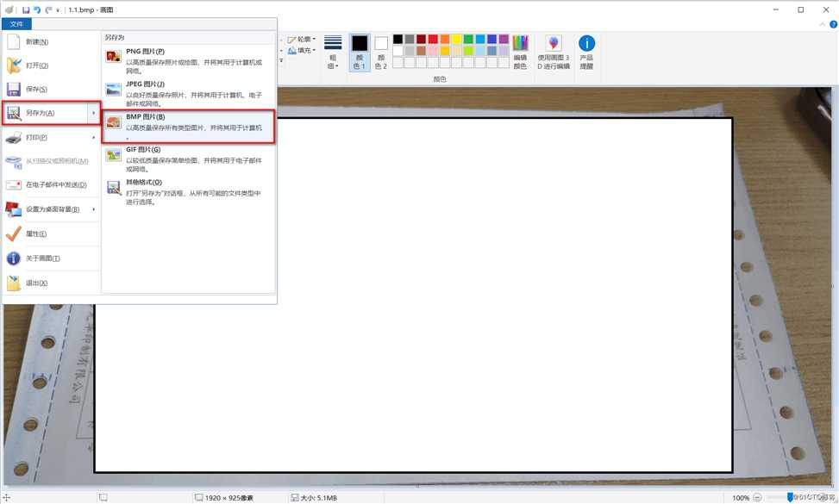Click 退出(X) menu text
Screen dimensions: 839x504
[36, 283]
